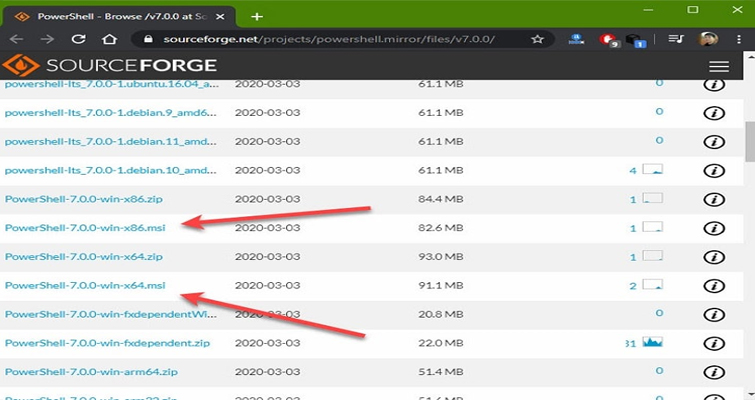Download PowerShell-7.0.0-win-x64.zip

pos(84,257)
